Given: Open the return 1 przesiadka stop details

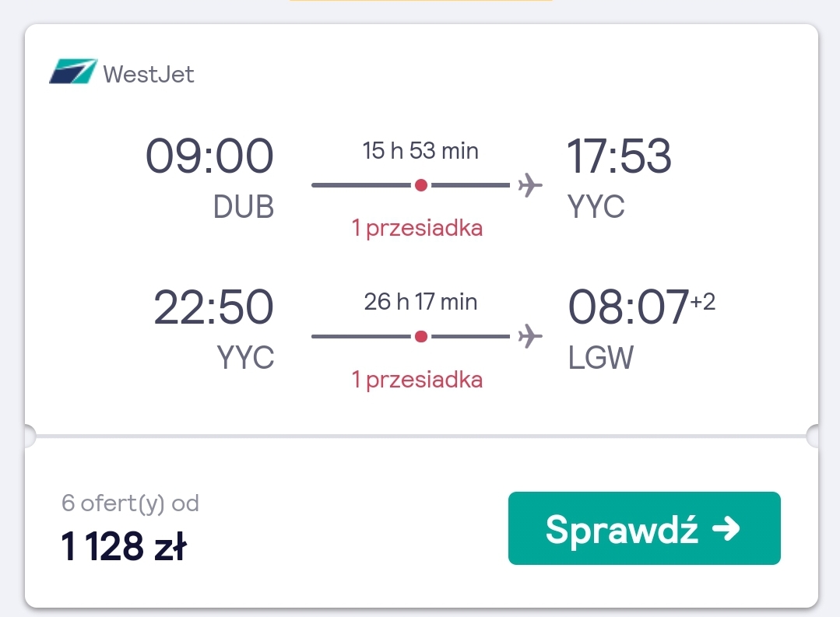Looking at the screenshot, I should [x=416, y=380].
